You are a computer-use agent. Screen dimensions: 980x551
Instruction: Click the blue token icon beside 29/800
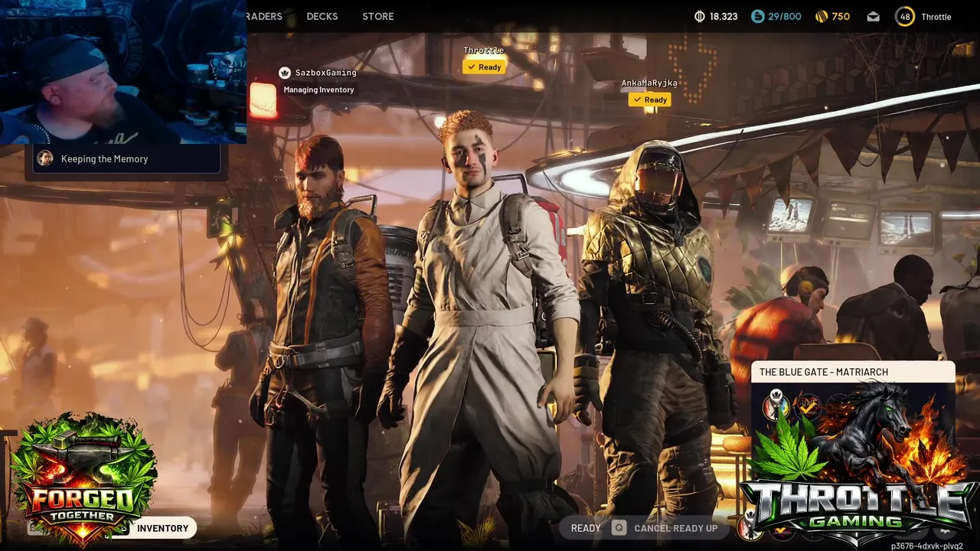pos(757,16)
